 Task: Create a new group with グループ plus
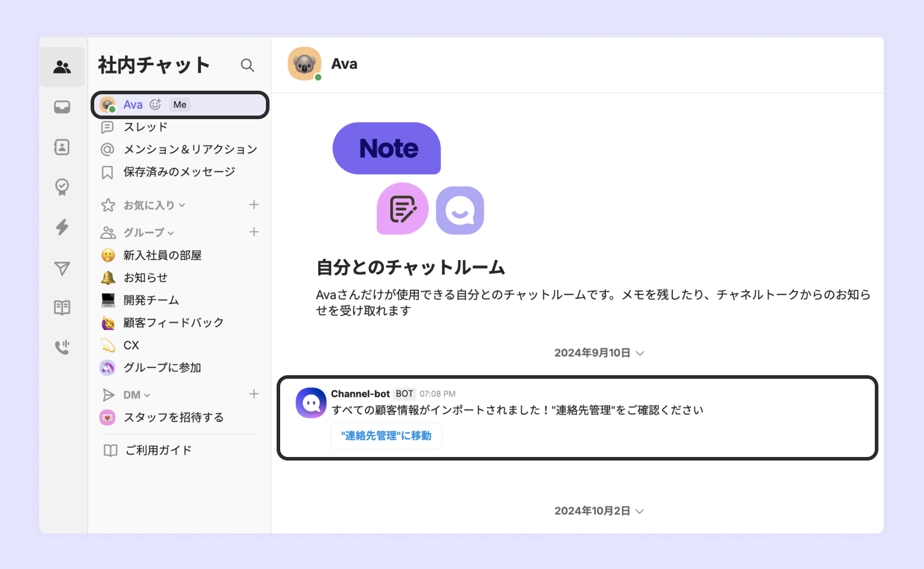[x=254, y=232]
